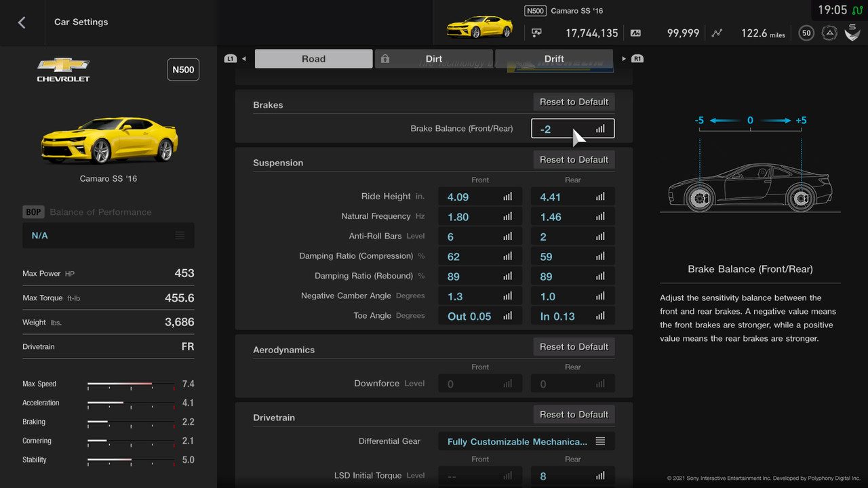
Task: Adjust rear LSD Initial Torque 8
Action: 573,476
